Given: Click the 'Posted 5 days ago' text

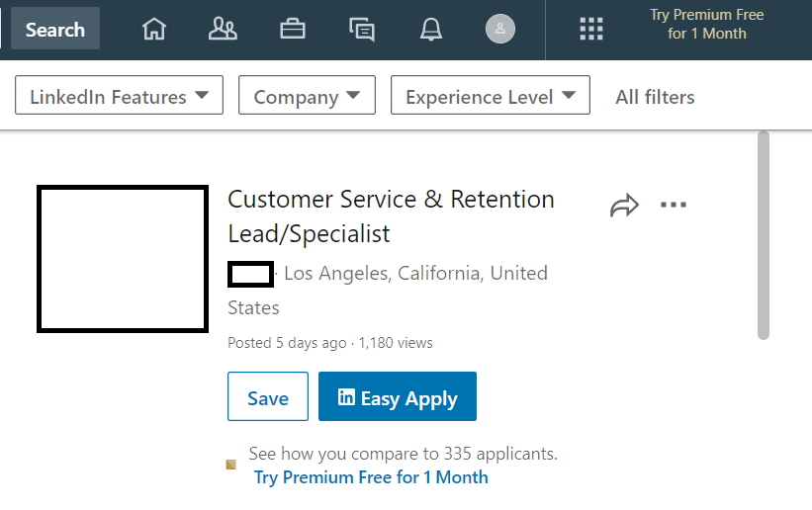Looking at the screenshot, I should tap(287, 343).
